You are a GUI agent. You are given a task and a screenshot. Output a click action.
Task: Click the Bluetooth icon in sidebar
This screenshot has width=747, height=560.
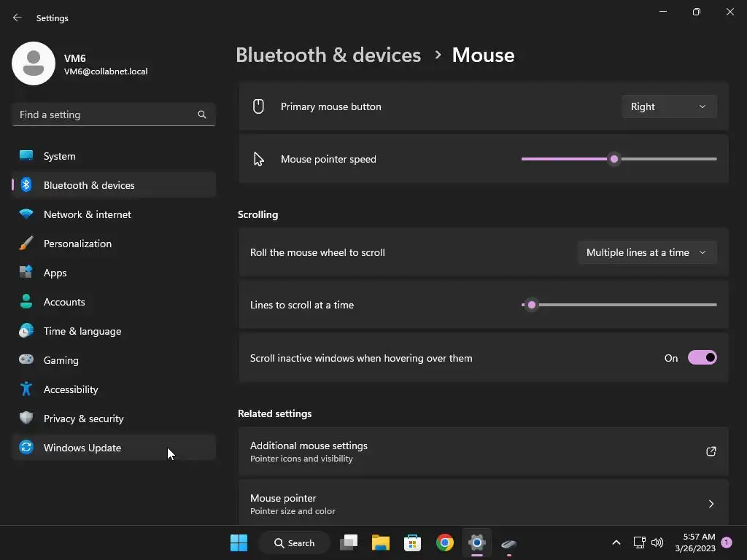pos(26,184)
